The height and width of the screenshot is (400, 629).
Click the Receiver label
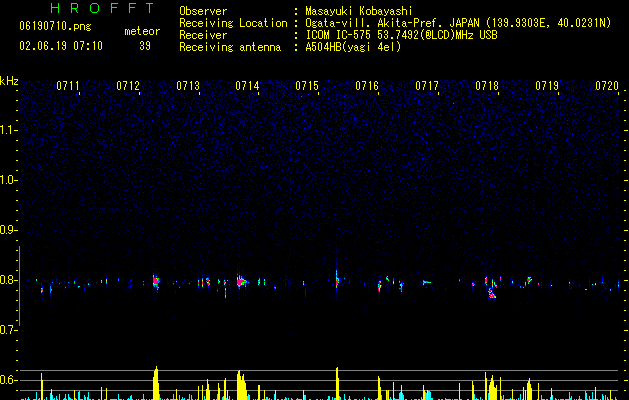tap(203, 35)
